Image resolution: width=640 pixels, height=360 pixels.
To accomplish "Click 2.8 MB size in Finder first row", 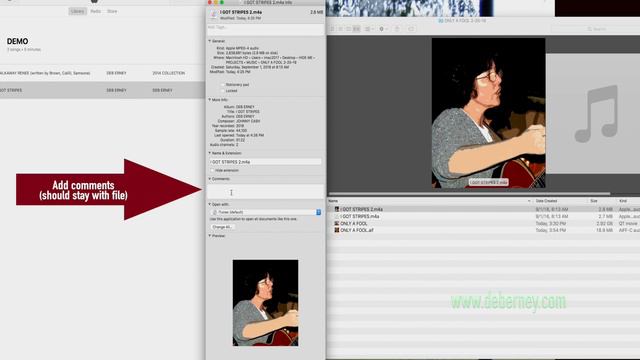I will 606,209.
